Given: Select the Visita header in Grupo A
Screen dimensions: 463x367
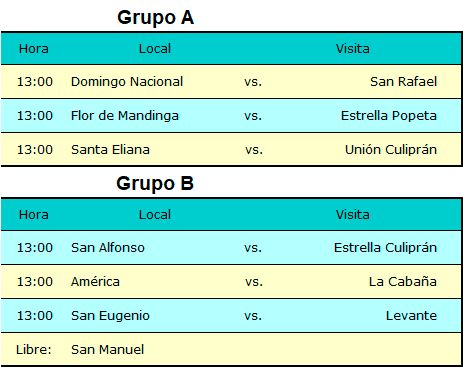Looking at the screenshot, I should point(353,49).
